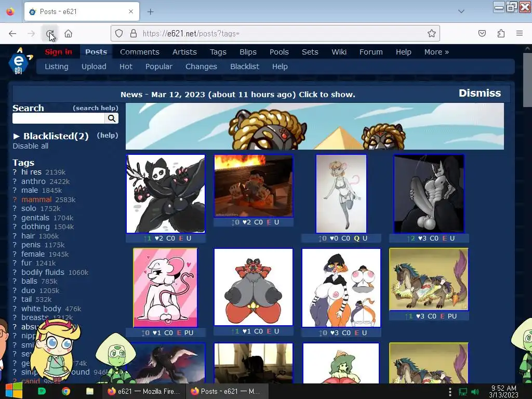Open the Upload submenu link
This screenshot has width=532, height=399.
click(x=94, y=66)
